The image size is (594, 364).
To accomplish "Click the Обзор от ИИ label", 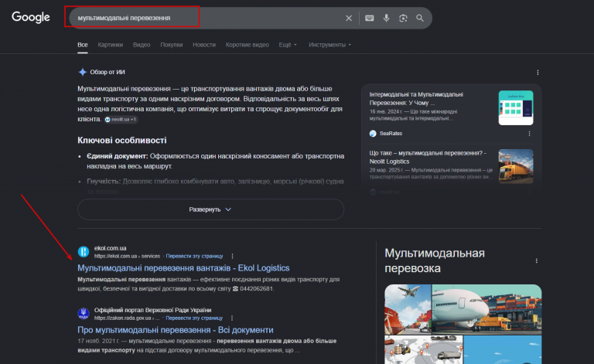I will [x=108, y=72].
